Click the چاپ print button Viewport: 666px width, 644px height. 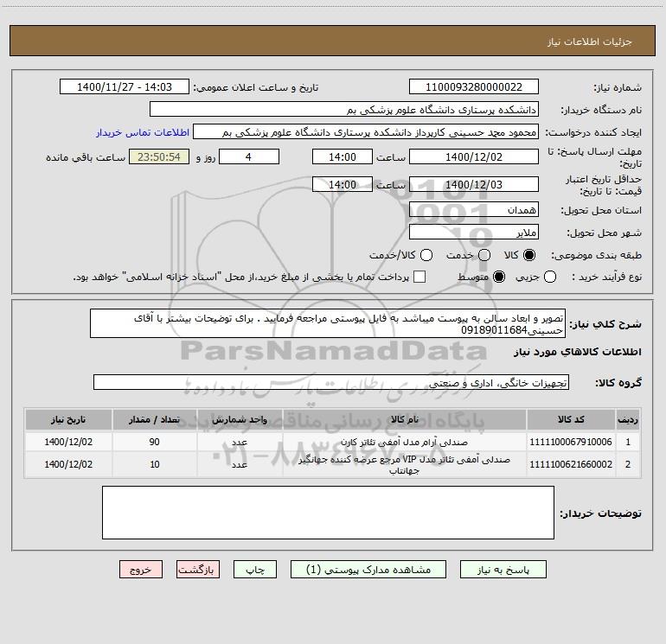(255, 570)
